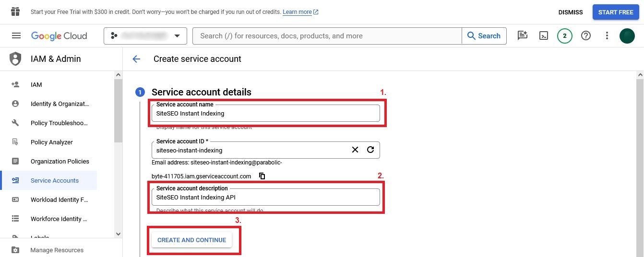The width and height of the screenshot is (644, 257).
Task: Open the project selector dropdown
Action: click(145, 36)
